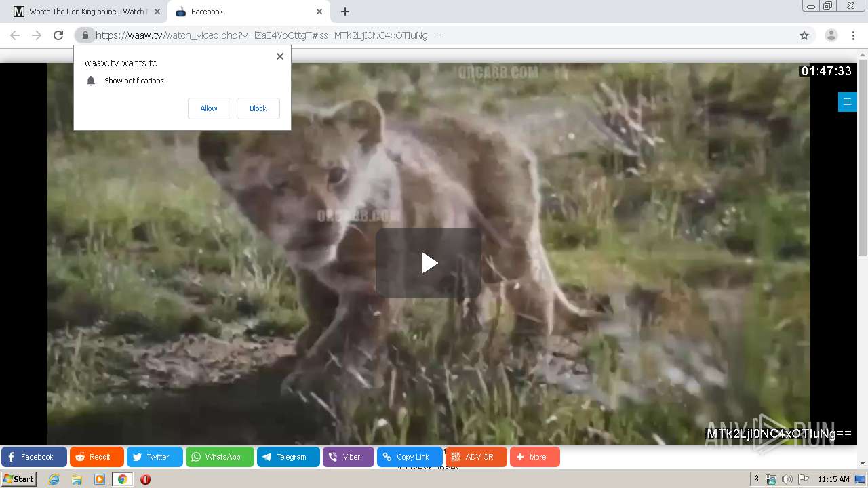Open the Chrome profile avatar
The image size is (868, 488).
[831, 35]
